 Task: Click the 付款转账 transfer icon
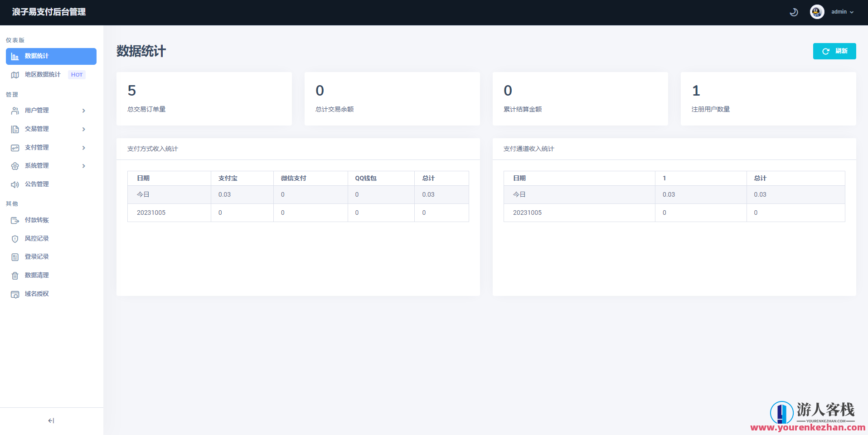[15, 220]
